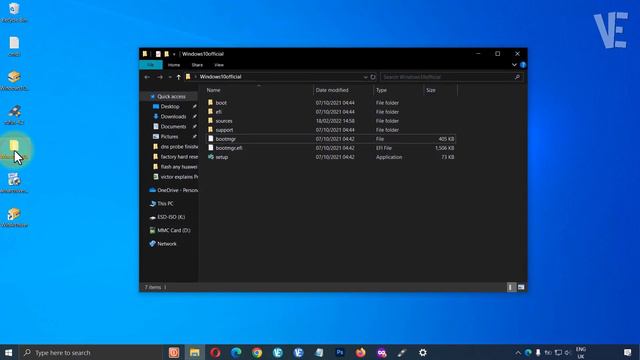
Task: Open the recent locations dropdown arrow
Action: click(170, 77)
